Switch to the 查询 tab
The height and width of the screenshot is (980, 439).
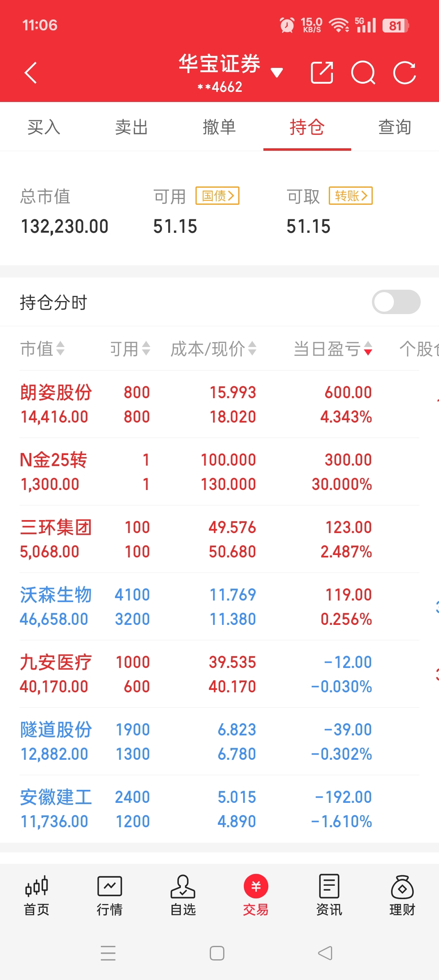(395, 127)
